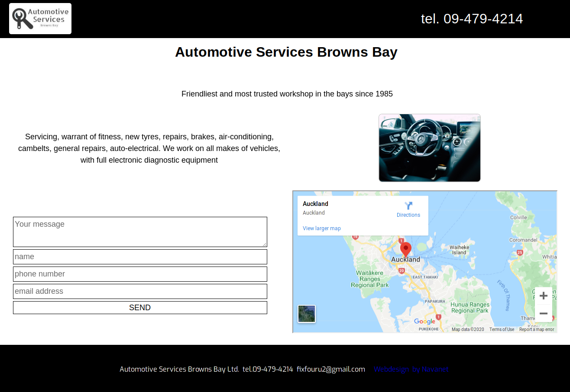Click inside the Your message field
Screen dimensions: 570x392
pos(139,231)
